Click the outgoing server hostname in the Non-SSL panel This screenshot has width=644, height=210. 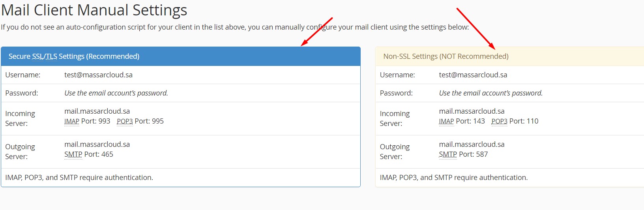pos(472,144)
